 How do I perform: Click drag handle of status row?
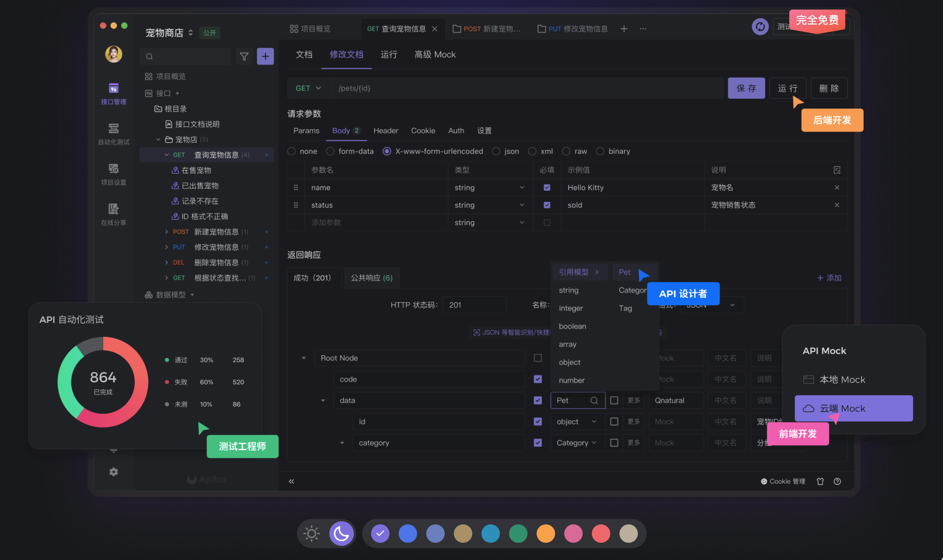(296, 205)
